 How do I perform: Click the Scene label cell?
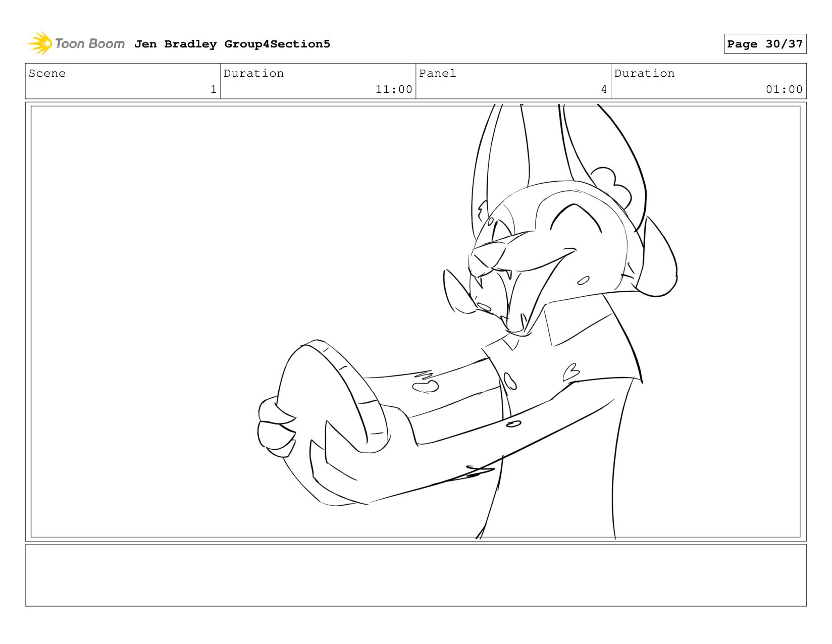click(x=123, y=81)
